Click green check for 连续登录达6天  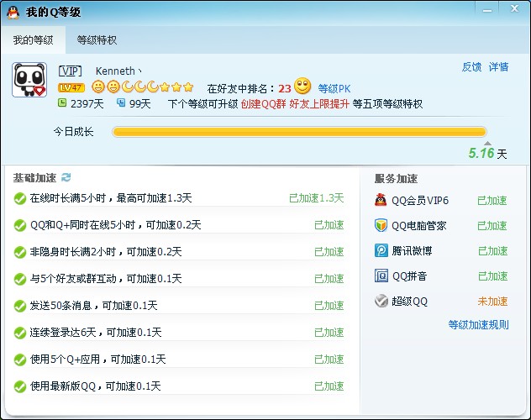click(20, 333)
